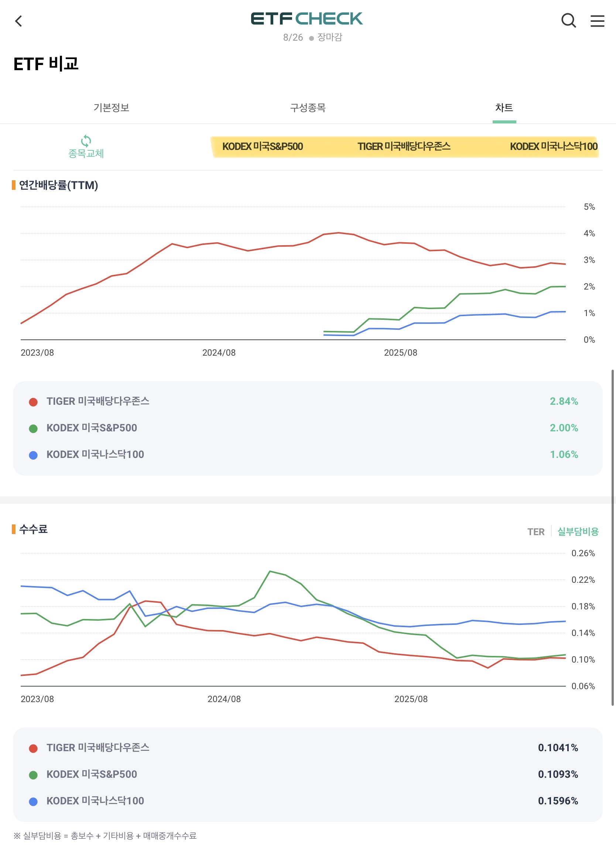This screenshot has width=616, height=845.
Task: Click red dot for TIGER in dividend legend
Action: point(33,402)
